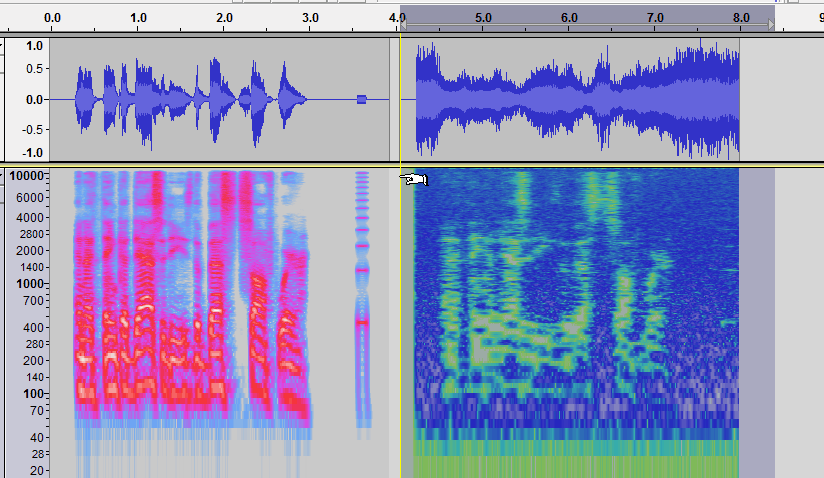Click the -0.5 label on waveform amplitude scale
Screen dimensions: 824x478
(x=32, y=128)
